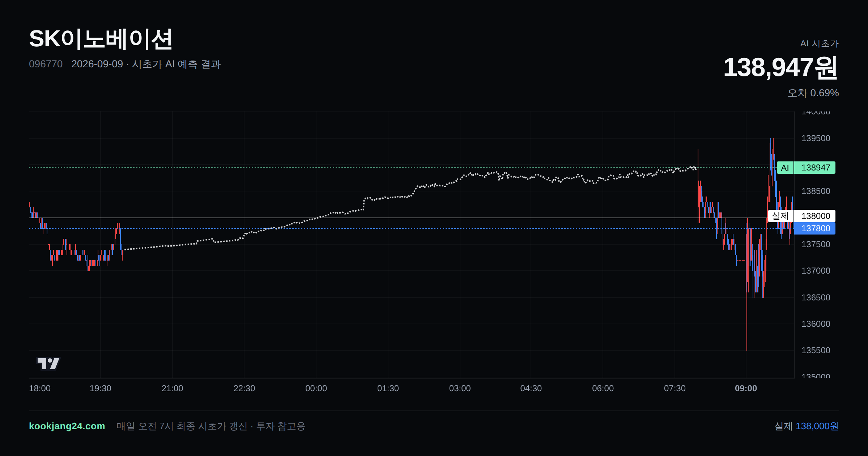Click the green AI tag on the price axis
This screenshot has width=868, height=456.
785,168
